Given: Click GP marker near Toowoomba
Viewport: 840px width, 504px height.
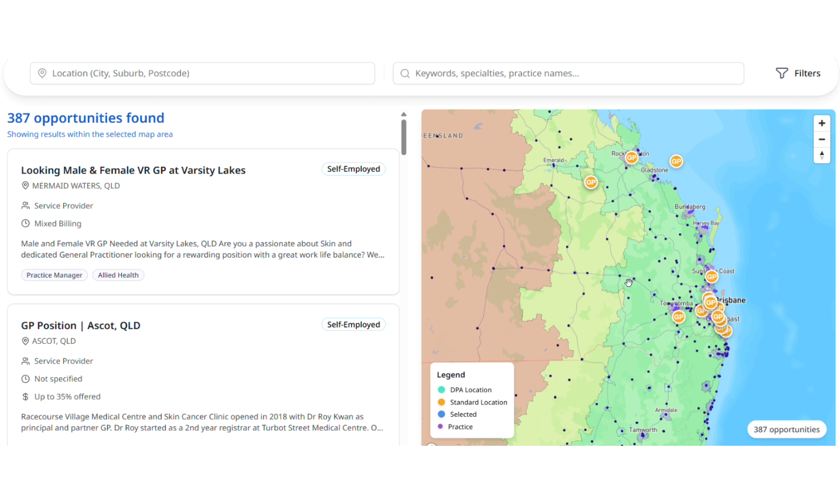Looking at the screenshot, I should (x=679, y=317).
